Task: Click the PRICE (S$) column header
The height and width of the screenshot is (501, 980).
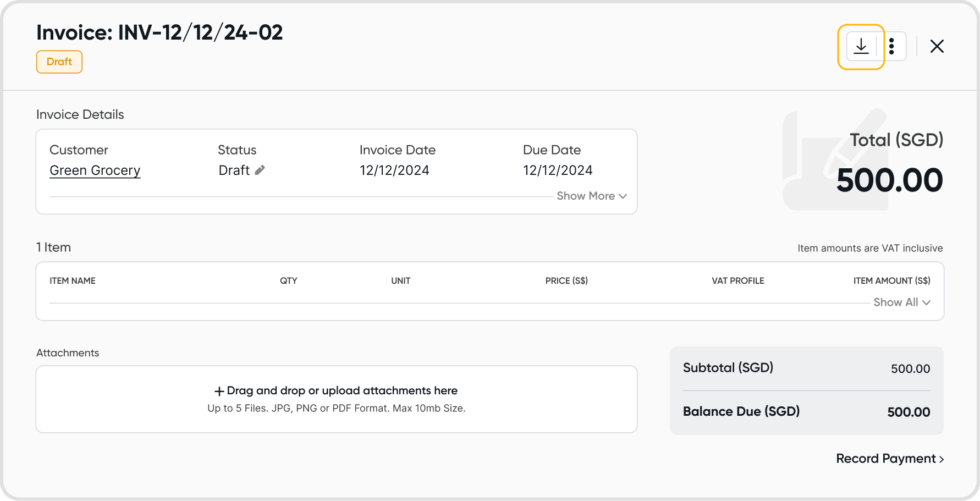Action: (566, 280)
